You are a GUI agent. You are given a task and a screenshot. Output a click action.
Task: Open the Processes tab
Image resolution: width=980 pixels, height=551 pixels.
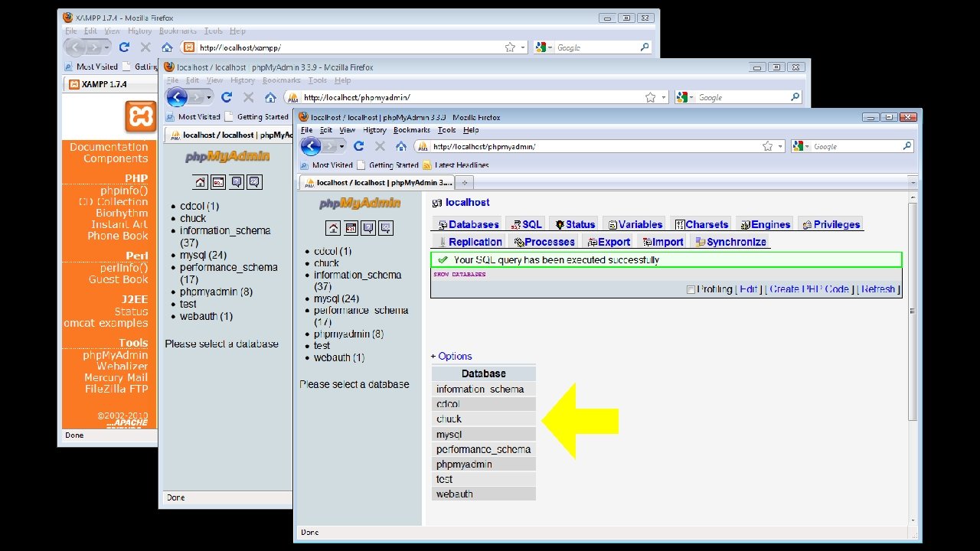pyautogui.click(x=544, y=242)
